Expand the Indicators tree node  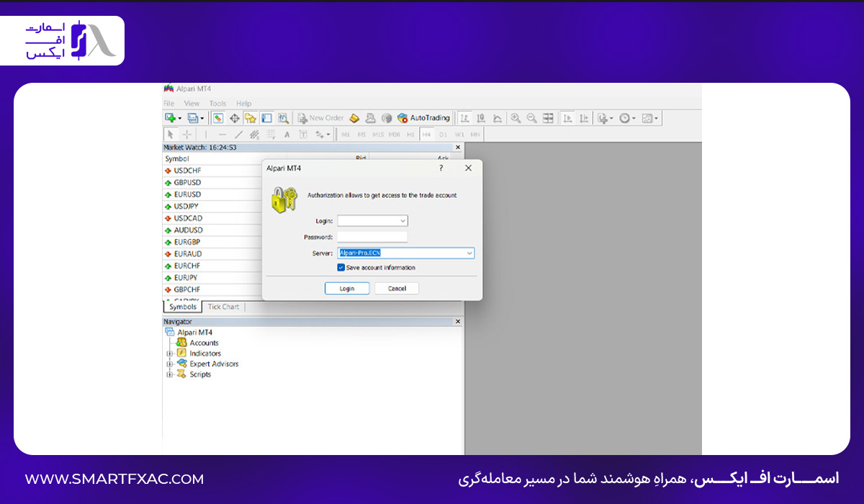170,354
